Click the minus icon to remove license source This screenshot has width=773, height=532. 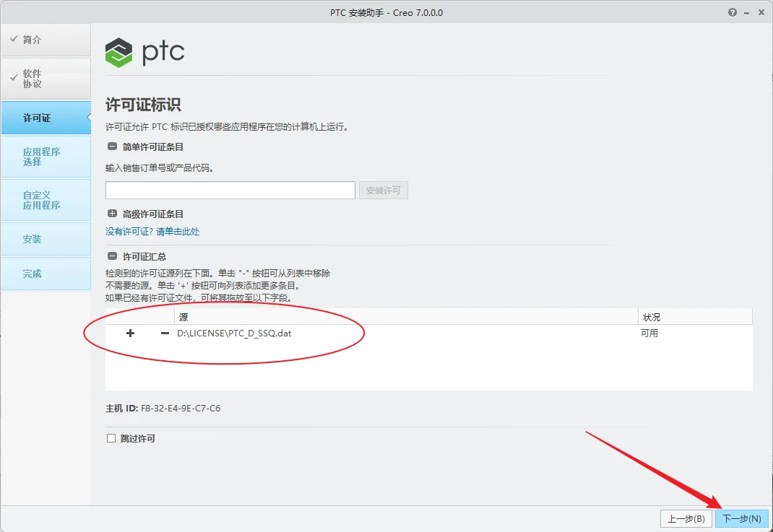[165, 333]
